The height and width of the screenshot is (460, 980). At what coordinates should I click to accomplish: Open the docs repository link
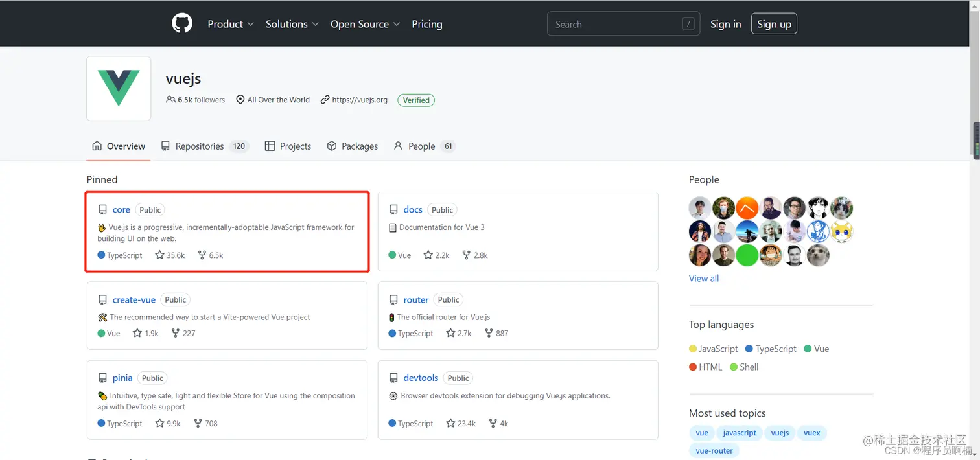pos(413,210)
